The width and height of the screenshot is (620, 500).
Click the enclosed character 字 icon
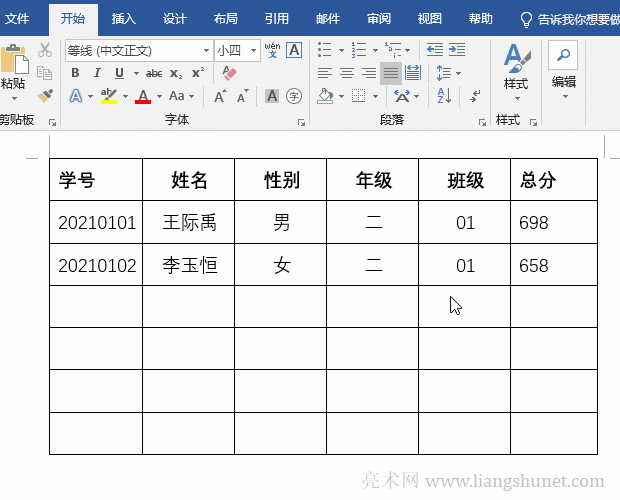[x=294, y=96]
